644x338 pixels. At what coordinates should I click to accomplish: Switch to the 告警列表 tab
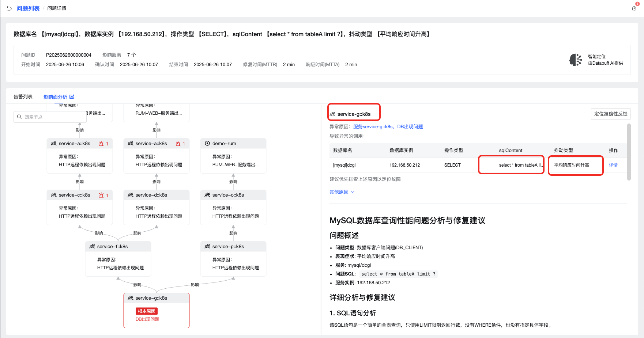pos(23,97)
